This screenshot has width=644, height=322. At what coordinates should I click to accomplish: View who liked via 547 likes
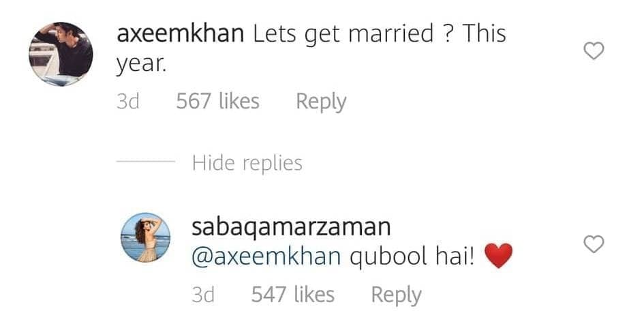[x=293, y=295]
